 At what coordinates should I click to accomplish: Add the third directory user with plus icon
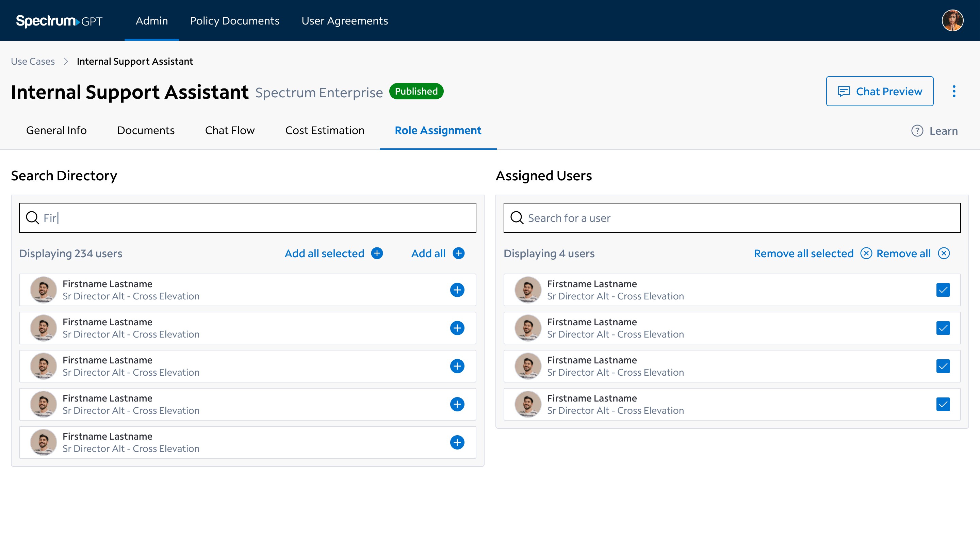coord(457,366)
